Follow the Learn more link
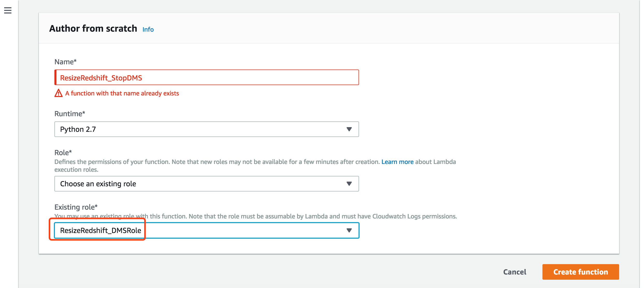 [397, 162]
